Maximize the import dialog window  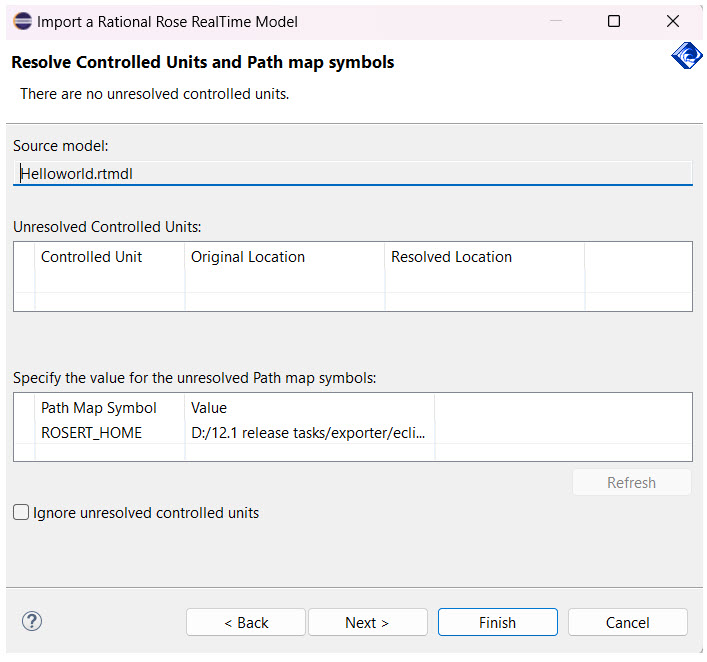pos(614,21)
